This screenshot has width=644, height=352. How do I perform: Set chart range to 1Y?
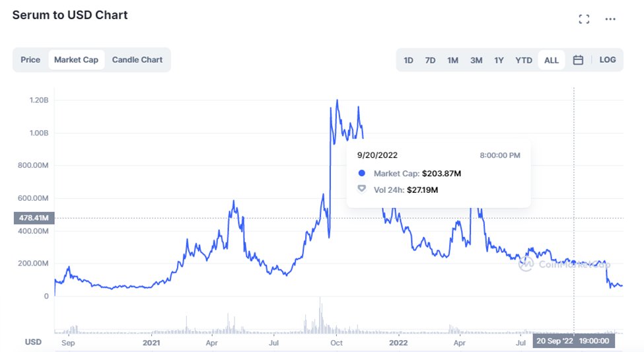click(499, 60)
